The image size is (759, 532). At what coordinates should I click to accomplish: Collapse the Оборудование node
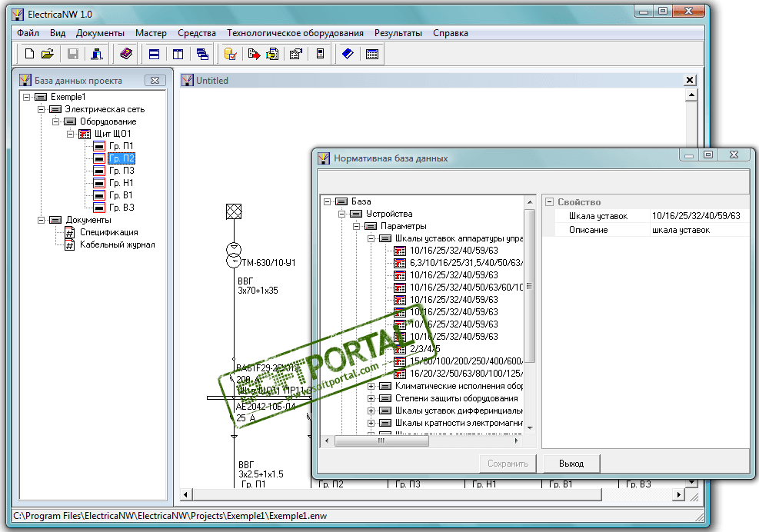[55, 121]
